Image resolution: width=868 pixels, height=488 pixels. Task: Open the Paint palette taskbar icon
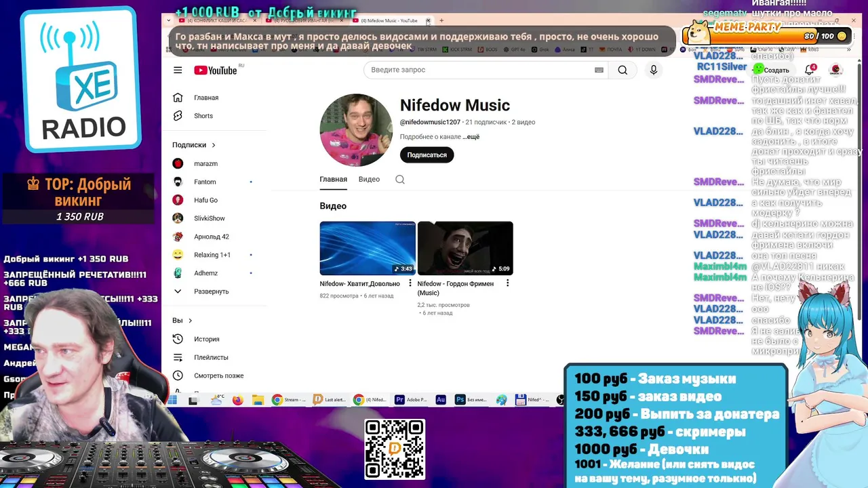tap(501, 400)
